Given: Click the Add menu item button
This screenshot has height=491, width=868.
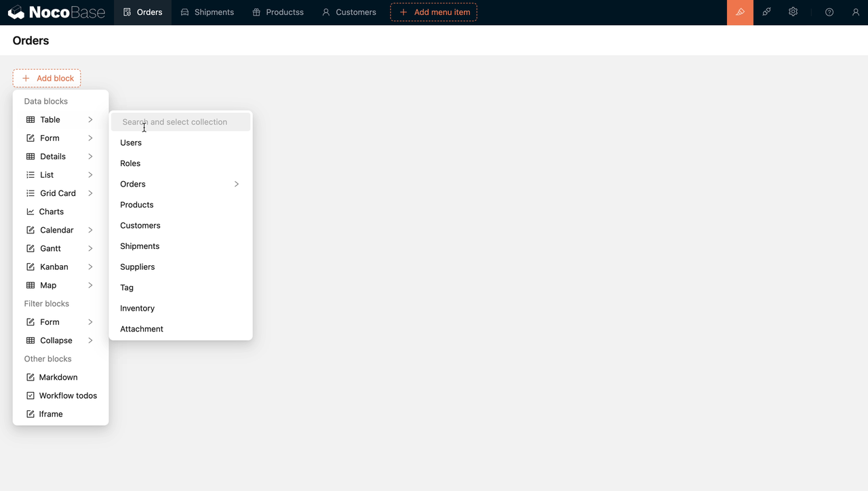Looking at the screenshot, I should click(x=434, y=12).
